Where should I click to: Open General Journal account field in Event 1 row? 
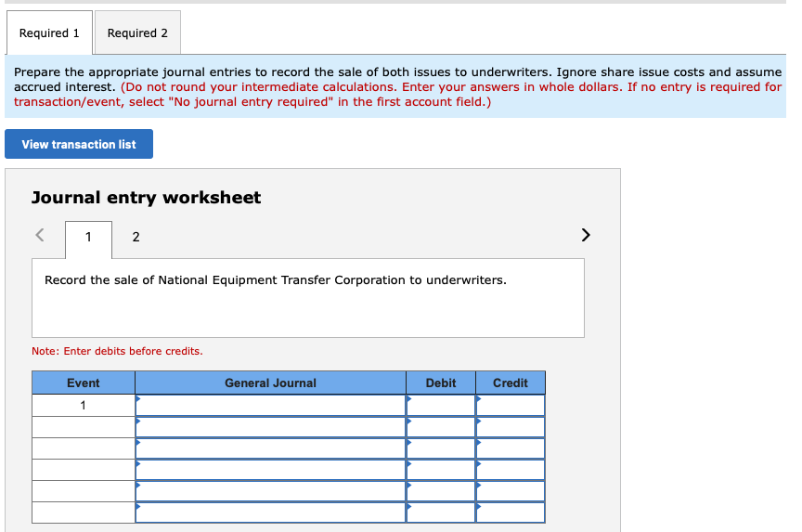pos(270,405)
